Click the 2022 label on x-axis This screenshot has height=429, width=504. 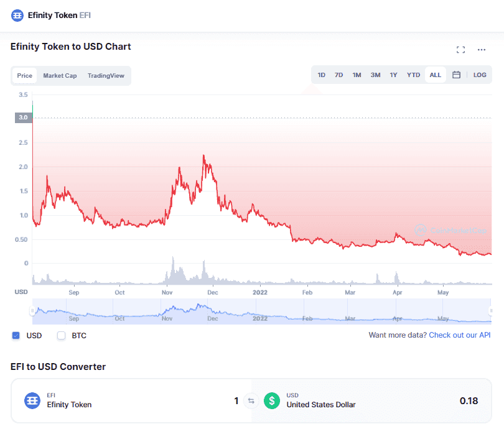tap(259, 293)
